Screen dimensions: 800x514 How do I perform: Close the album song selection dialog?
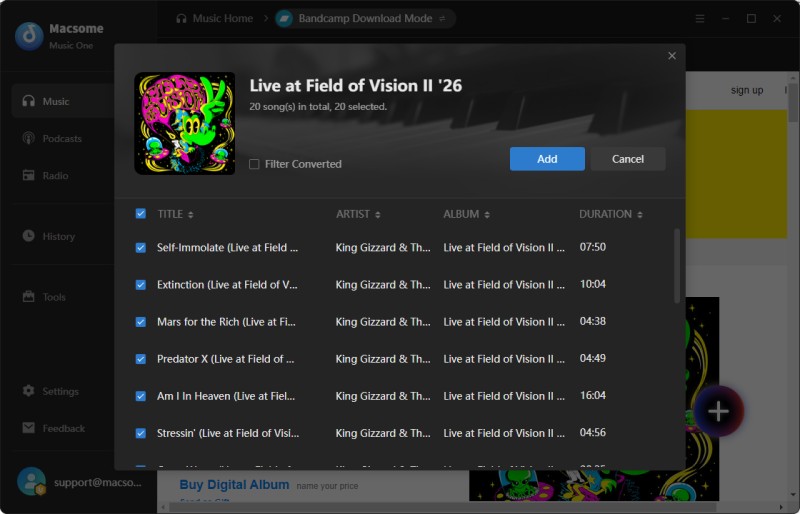(x=672, y=56)
